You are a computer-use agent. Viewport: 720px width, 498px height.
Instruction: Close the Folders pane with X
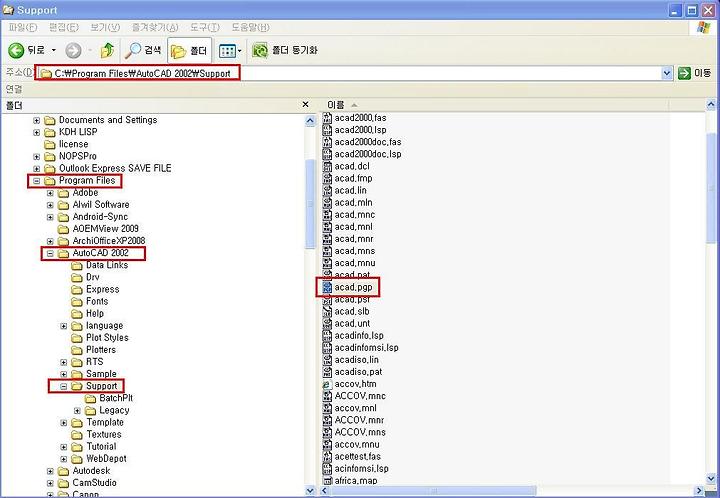(306, 105)
